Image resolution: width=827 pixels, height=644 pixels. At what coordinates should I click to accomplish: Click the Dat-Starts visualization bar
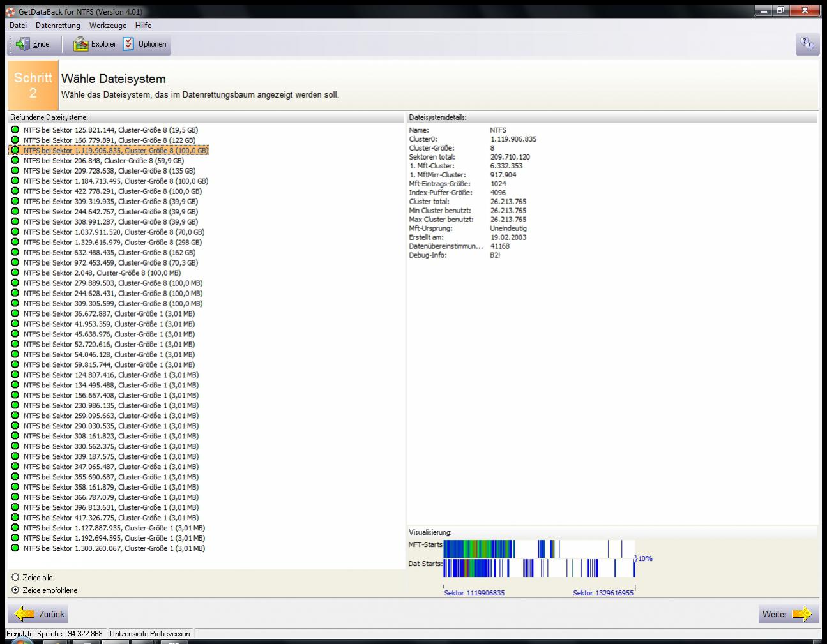tap(539, 568)
